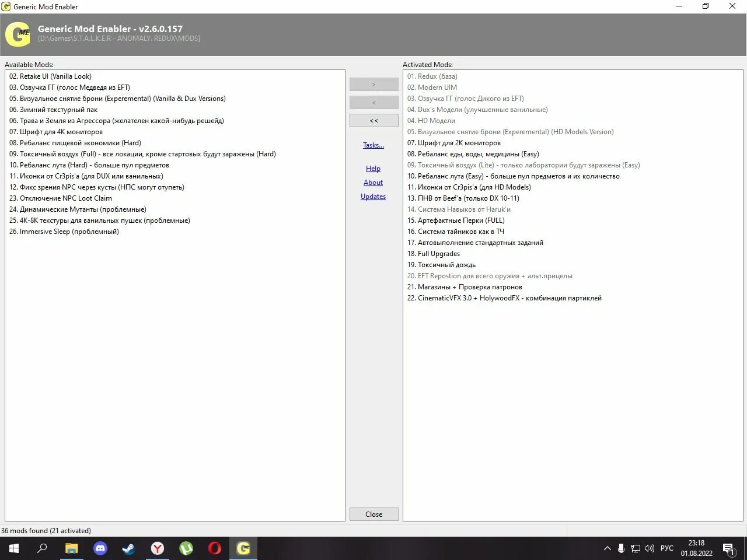747x560 pixels.
Task: Click the activate mod '>' button
Action: 374,85
